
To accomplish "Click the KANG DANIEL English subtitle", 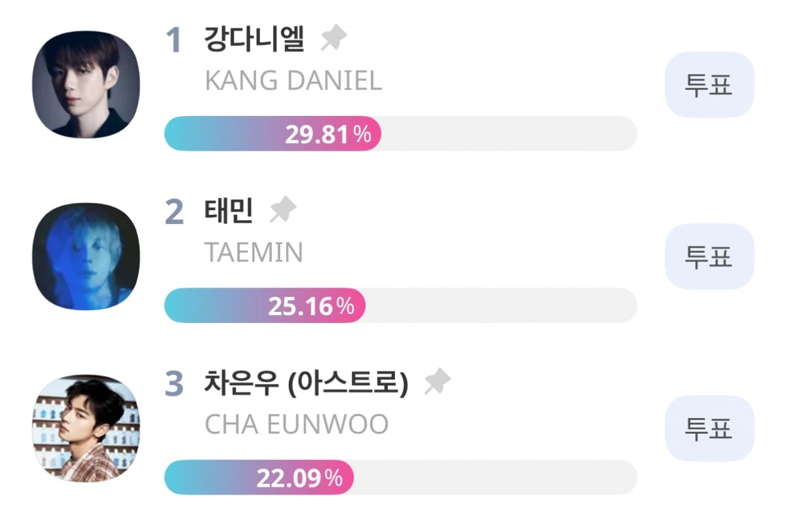I will (x=293, y=81).
